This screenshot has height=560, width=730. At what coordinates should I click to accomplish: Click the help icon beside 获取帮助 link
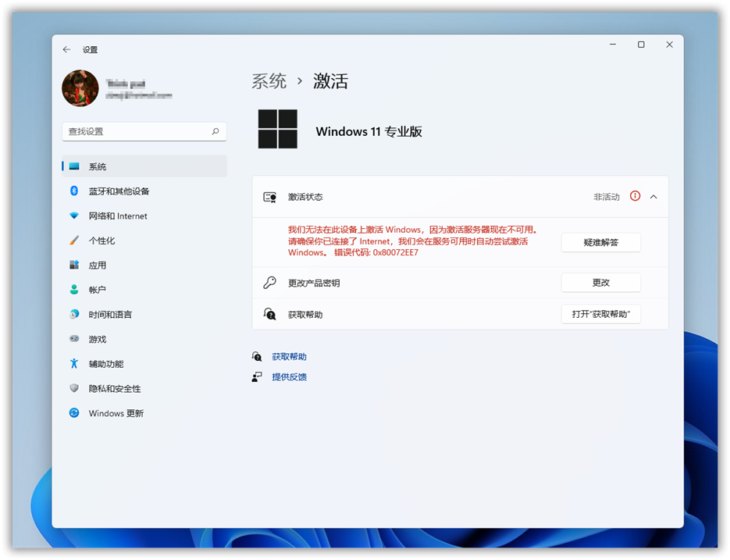click(257, 356)
